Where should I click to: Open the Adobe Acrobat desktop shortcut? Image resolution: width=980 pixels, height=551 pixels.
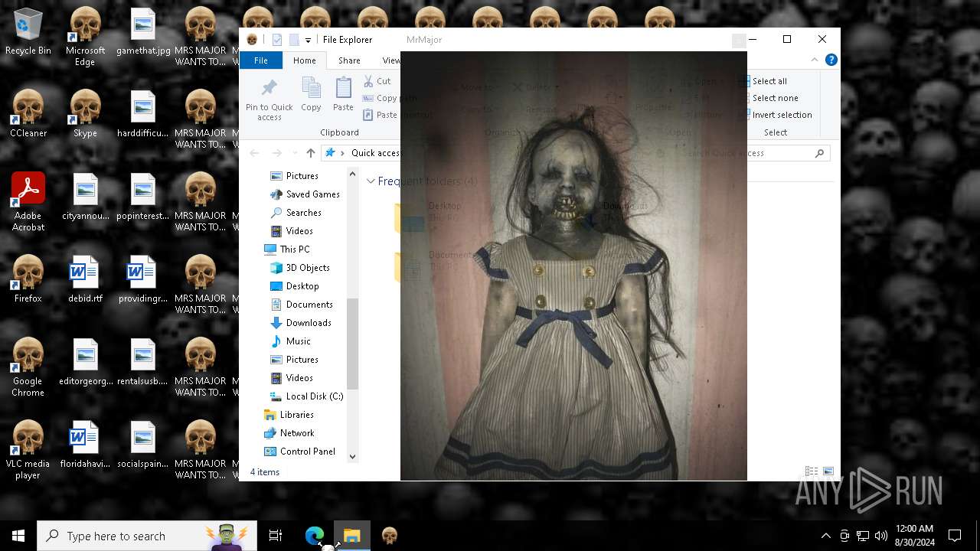click(x=28, y=202)
